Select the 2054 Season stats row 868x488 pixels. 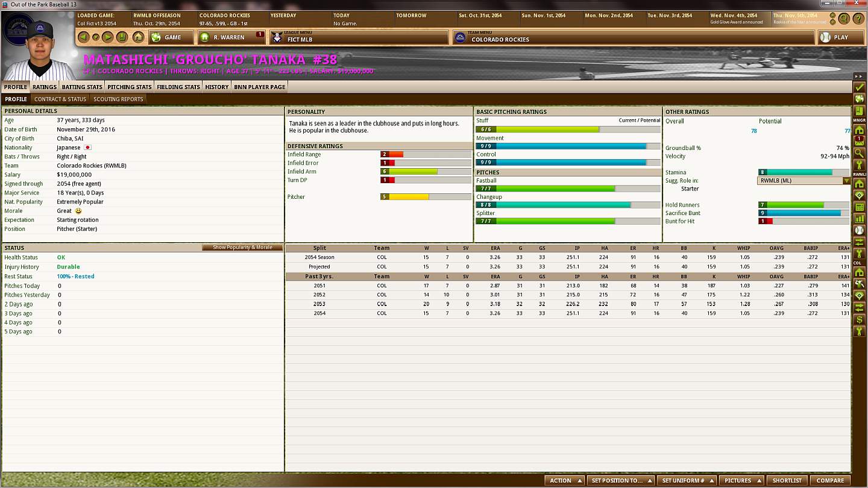568,257
